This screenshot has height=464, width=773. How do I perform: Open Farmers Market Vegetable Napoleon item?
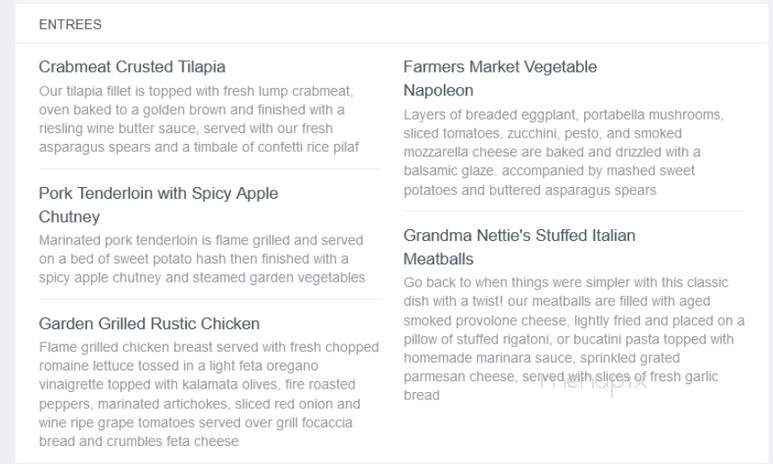500,78
